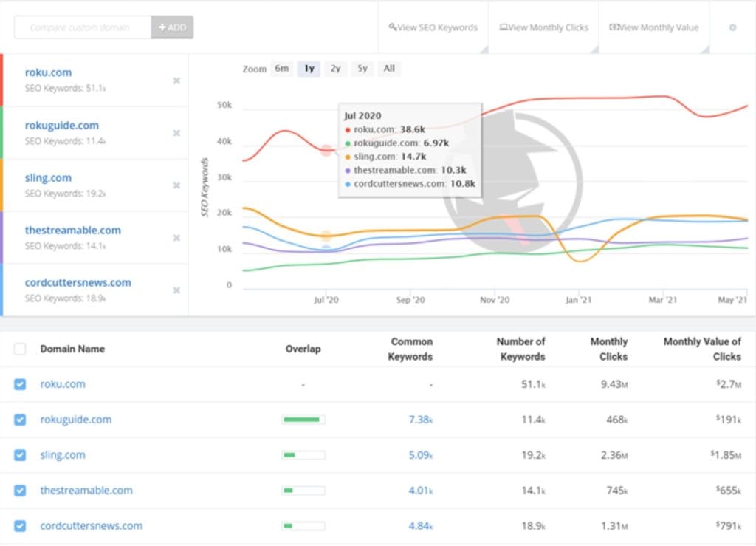Open the chart settings gear icon
The width and height of the screenshot is (756, 546).
click(x=732, y=27)
